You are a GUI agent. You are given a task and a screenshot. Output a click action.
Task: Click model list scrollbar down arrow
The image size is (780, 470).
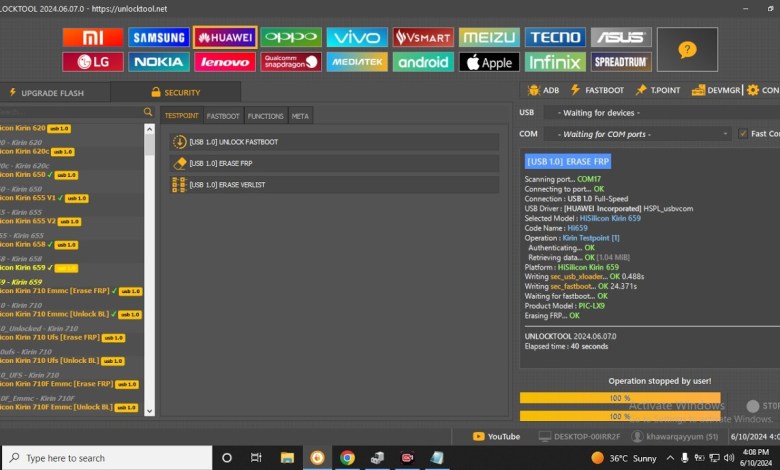coord(149,411)
